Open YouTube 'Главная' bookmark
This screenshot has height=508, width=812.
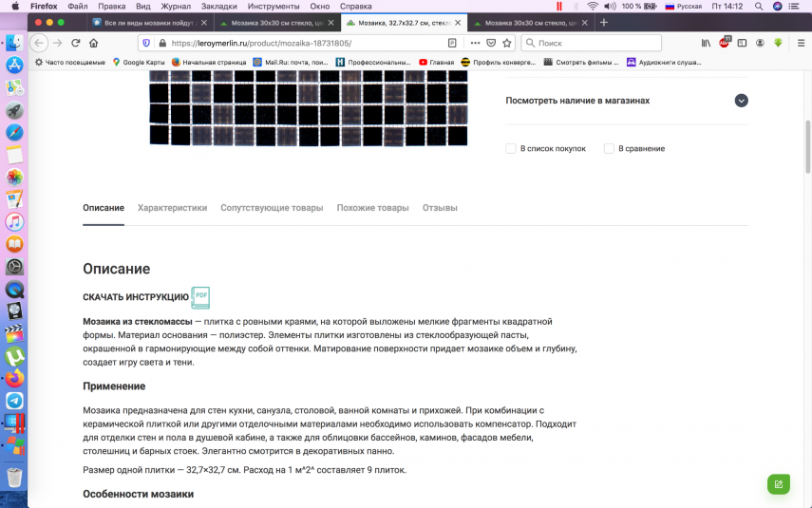(437, 62)
